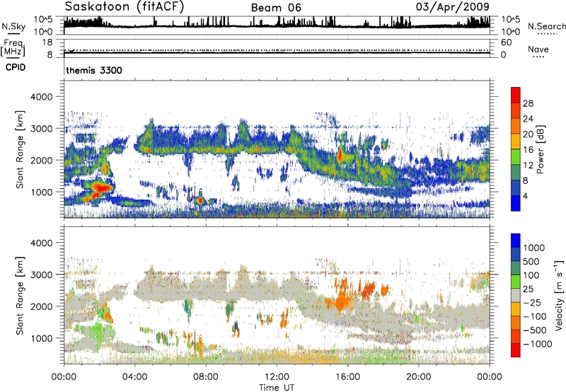
Task: Click the 'Freq. [MHz]' axis label
Action: [x=13, y=47]
